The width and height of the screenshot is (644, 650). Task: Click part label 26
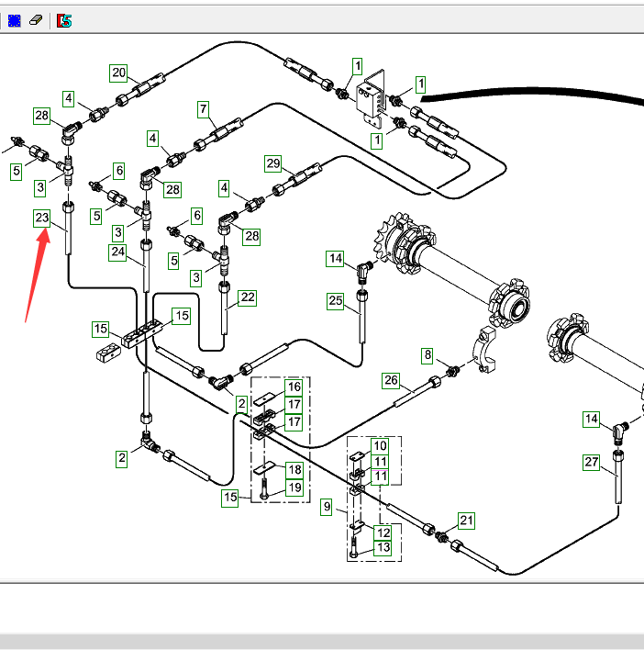click(392, 379)
